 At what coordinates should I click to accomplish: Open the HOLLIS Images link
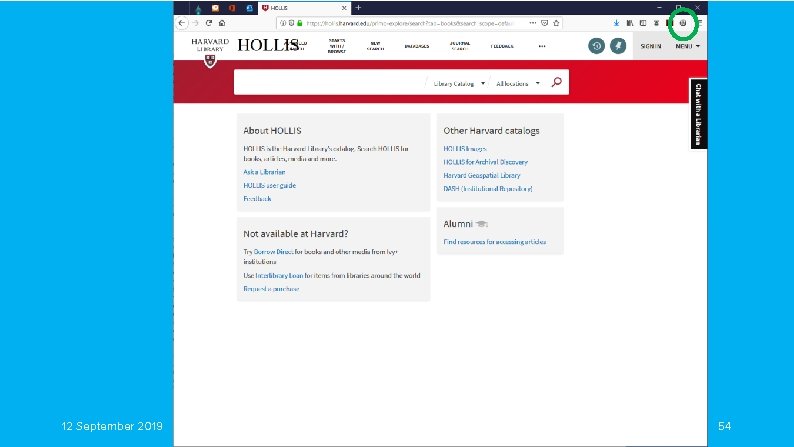pos(464,148)
